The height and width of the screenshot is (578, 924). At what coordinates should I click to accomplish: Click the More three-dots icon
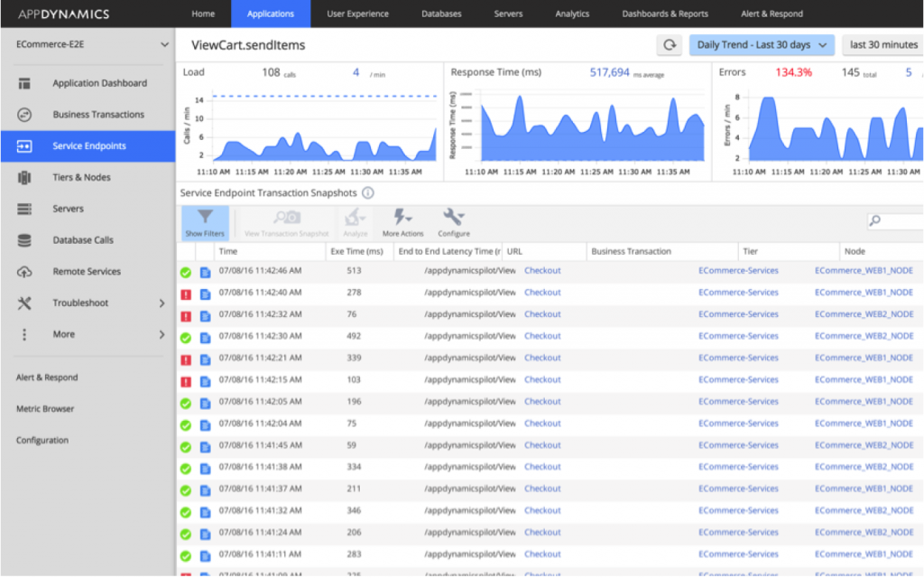coord(24,334)
